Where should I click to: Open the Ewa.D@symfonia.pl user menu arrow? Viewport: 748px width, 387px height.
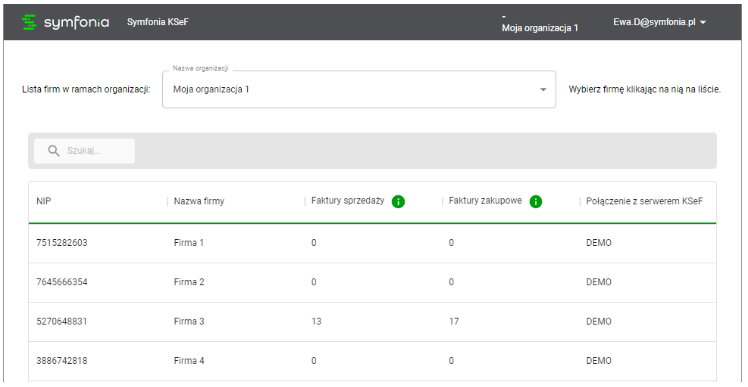pyautogui.click(x=702, y=22)
